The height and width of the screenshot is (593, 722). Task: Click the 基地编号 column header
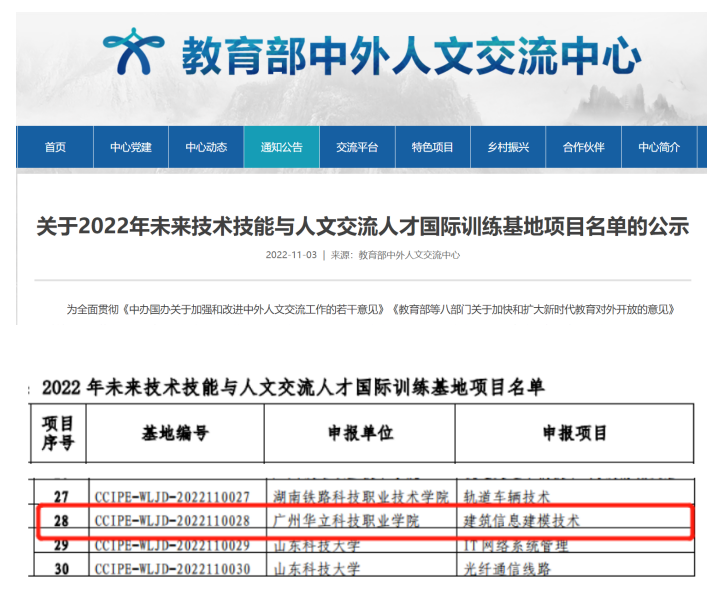[x=175, y=433]
